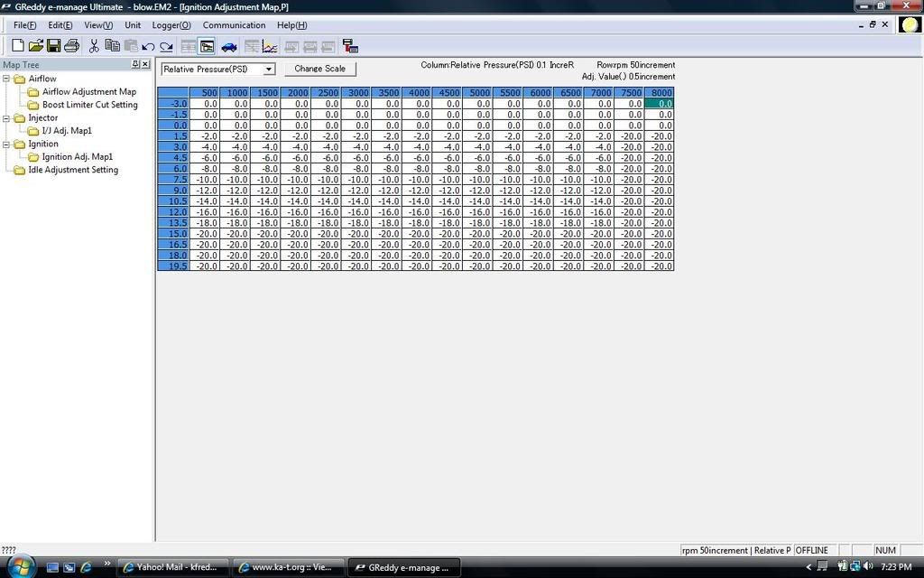Click the Windows Start orb
Image resolution: width=924 pixels, height=578 pixels.
pyautogui.click(x=22, y=567)
